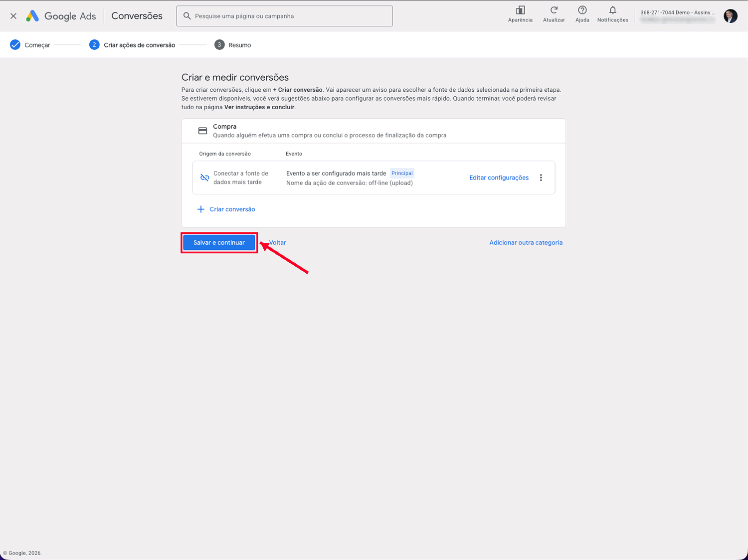Click the unlinked data source icon

point(204,178)
